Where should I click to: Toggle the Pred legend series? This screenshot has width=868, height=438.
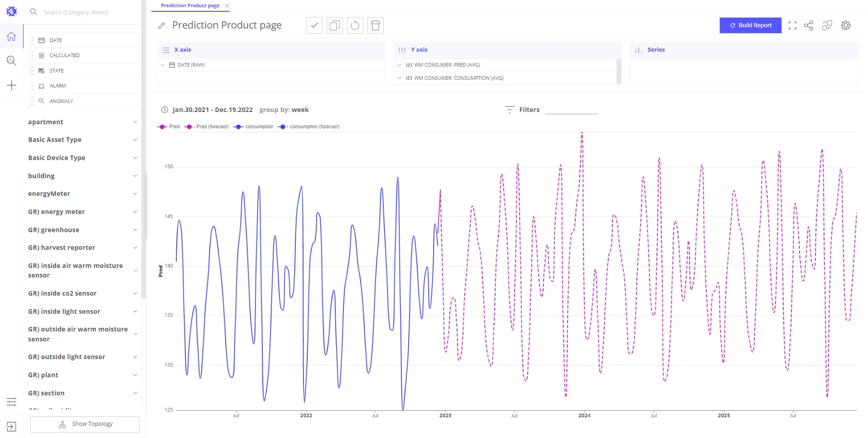[x=169, y=127]
